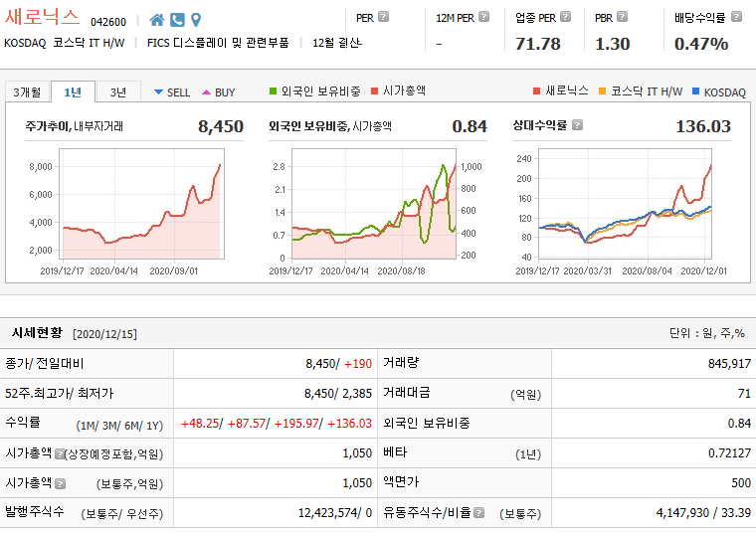Click the FICS 디스플레이 및 관련부품 label

point(218,43)
